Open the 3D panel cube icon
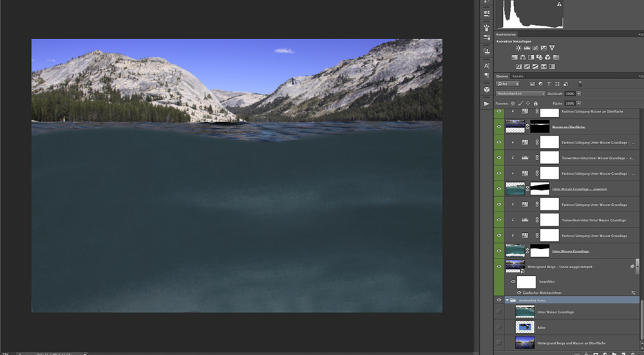The width and height of the screenshot is (644, 355). (486, 89)
